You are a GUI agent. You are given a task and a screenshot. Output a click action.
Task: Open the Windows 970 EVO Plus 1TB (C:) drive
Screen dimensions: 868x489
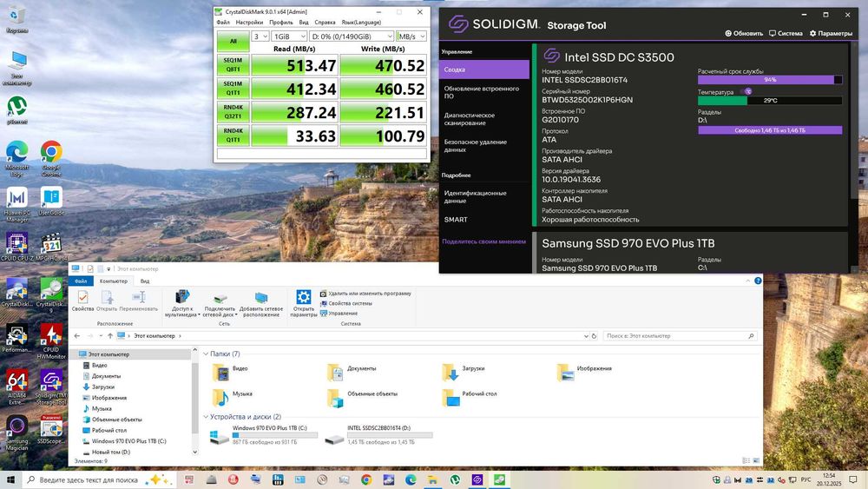265,435
